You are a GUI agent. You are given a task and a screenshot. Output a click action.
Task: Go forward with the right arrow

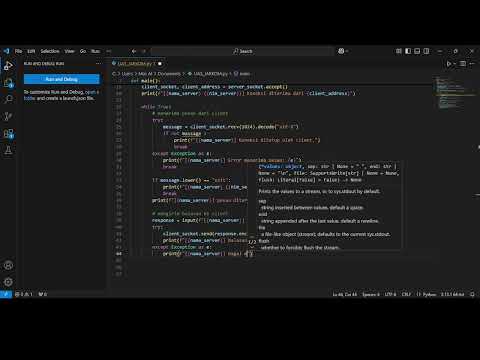pos(144,51)
